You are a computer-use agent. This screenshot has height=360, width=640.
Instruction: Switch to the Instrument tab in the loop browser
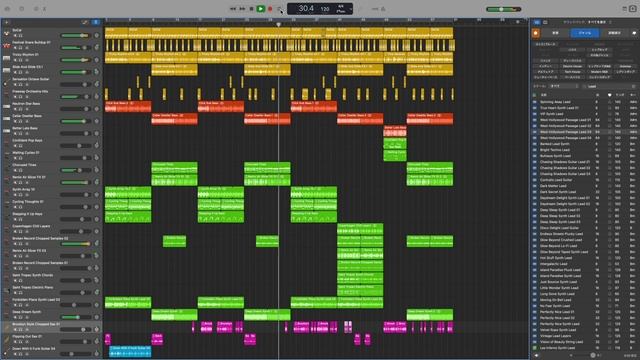(x=555, y=33)
